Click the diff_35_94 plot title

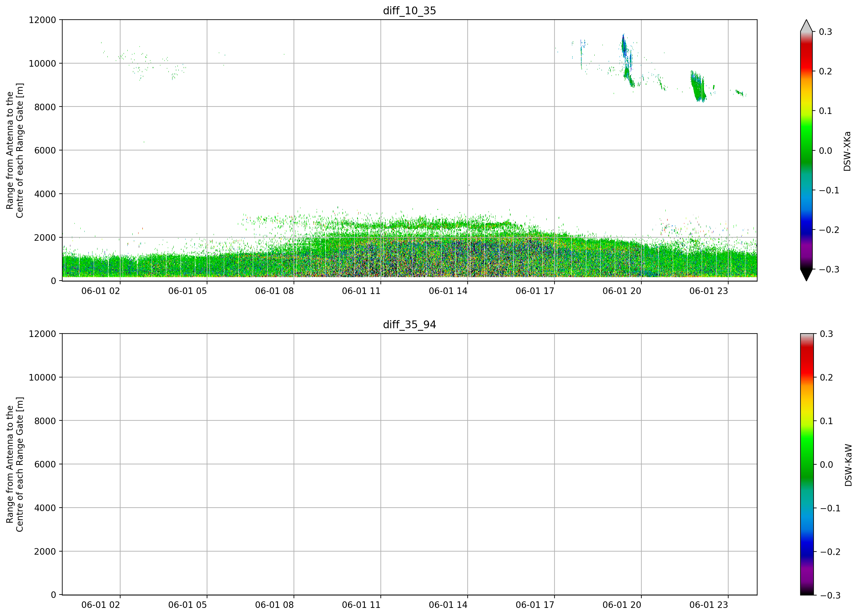[409, 325]
